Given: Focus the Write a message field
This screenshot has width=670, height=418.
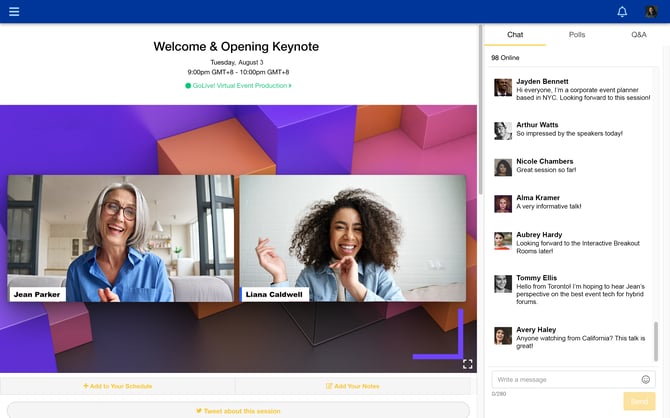Looking at the screenshot, I should coord(565,379).
